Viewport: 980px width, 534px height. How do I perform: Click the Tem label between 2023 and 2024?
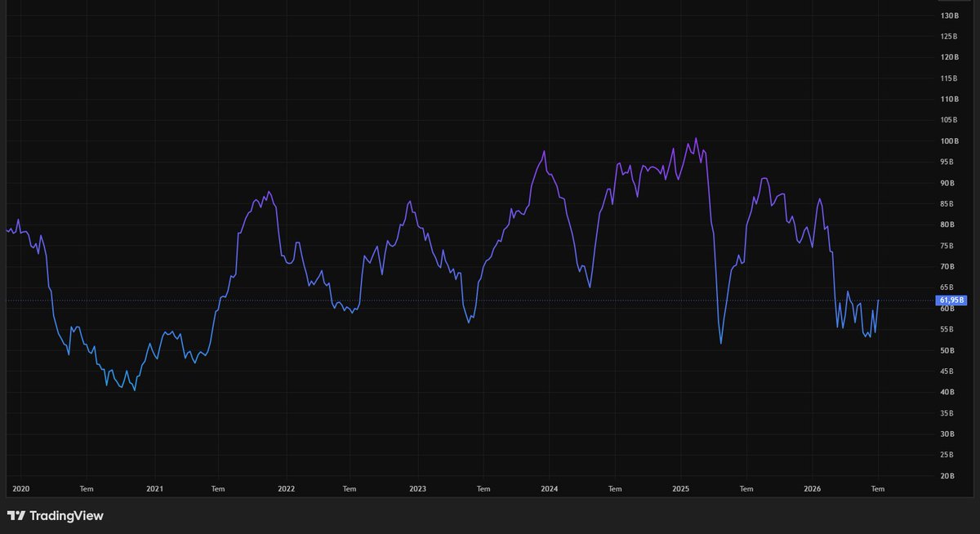(x=483, y=489)
